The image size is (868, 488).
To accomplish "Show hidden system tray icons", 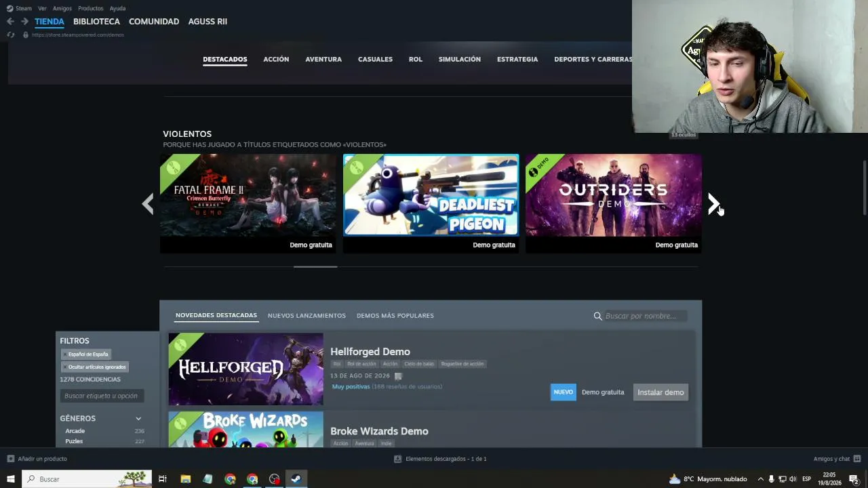I will coord(760,479).
